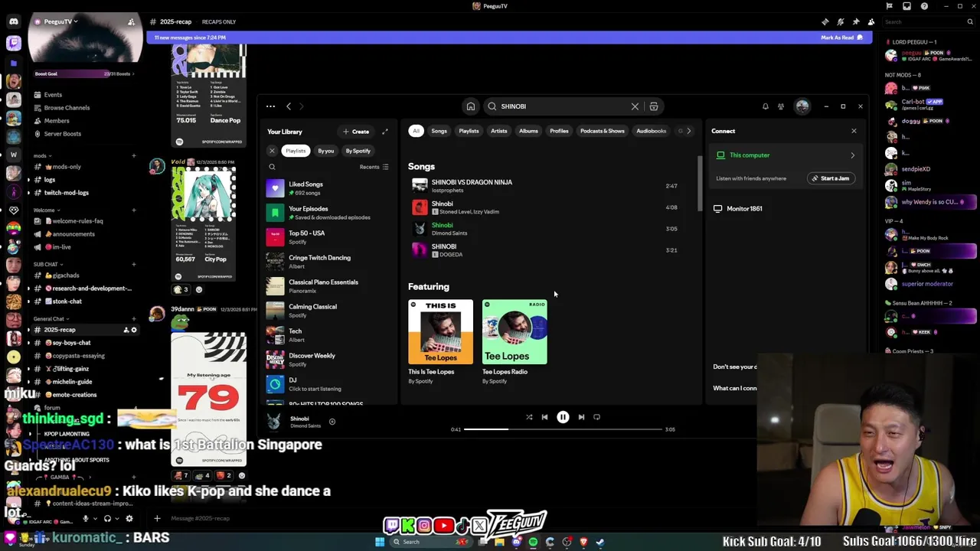Start a Jam in Connect panel
980x551 pixels.
[831, 178]
